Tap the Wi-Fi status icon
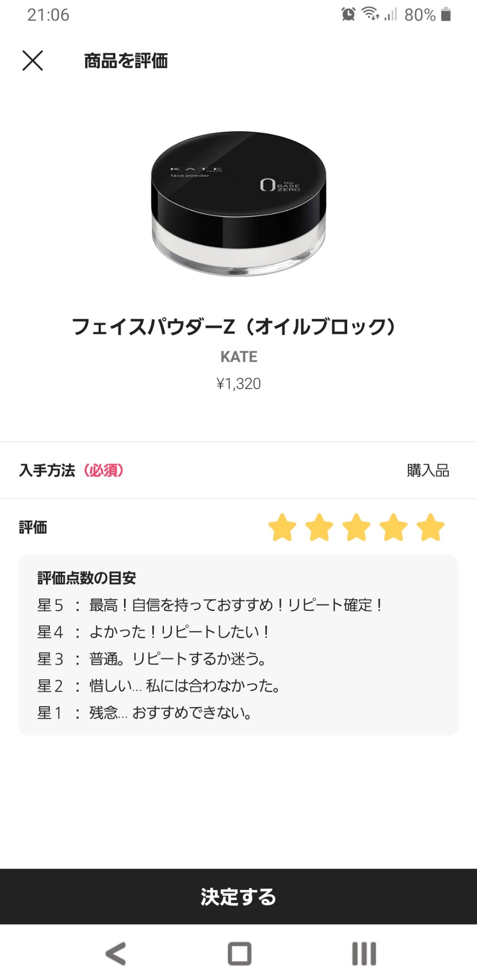477x980 pixels. coord(371,14)
